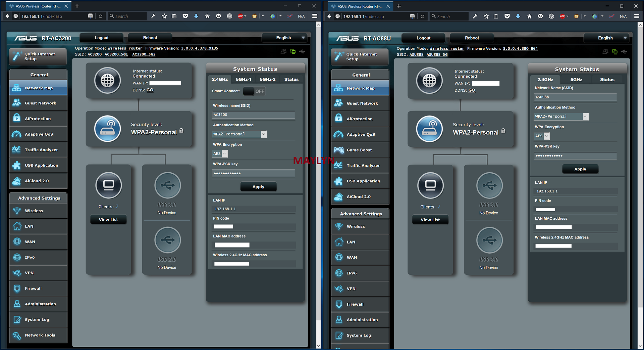The height and width of the screenshot is (350, 644).
Task: Open Game Boost in RT-AC88U sidebar
Action: tap(360, 150)
